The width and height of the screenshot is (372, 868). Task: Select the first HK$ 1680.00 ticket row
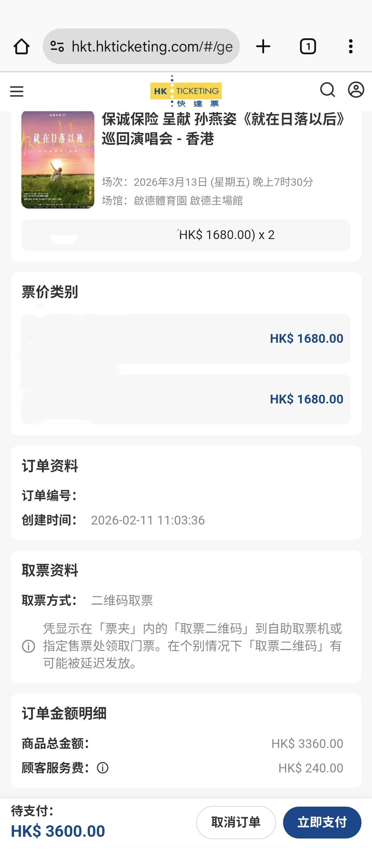click(x=186, y=338)
